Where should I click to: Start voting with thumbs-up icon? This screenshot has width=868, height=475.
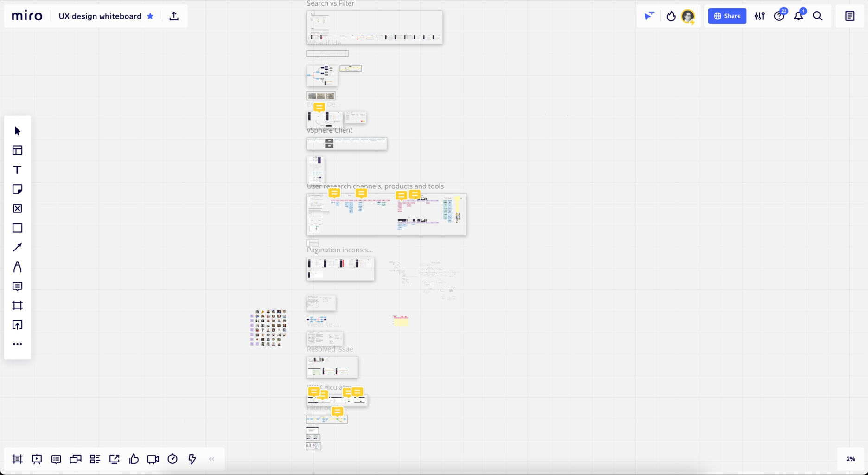click(x=134, y=459)
